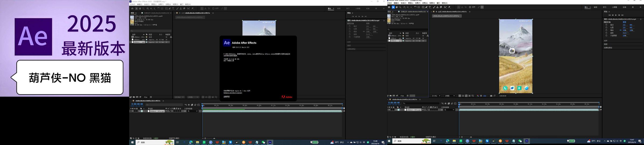Click the timeline zoom slider in right window
The height and width of the screenshot is (145, 644).
coord(465,137)
